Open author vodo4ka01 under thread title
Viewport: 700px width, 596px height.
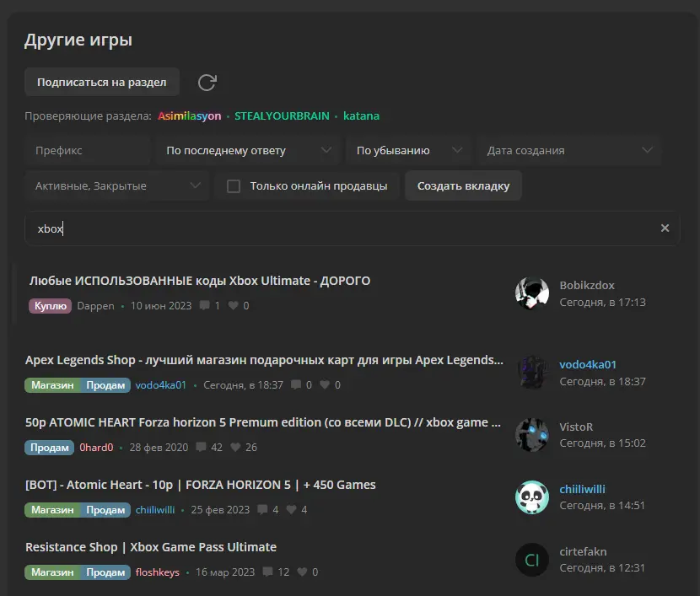pos(161,385)
